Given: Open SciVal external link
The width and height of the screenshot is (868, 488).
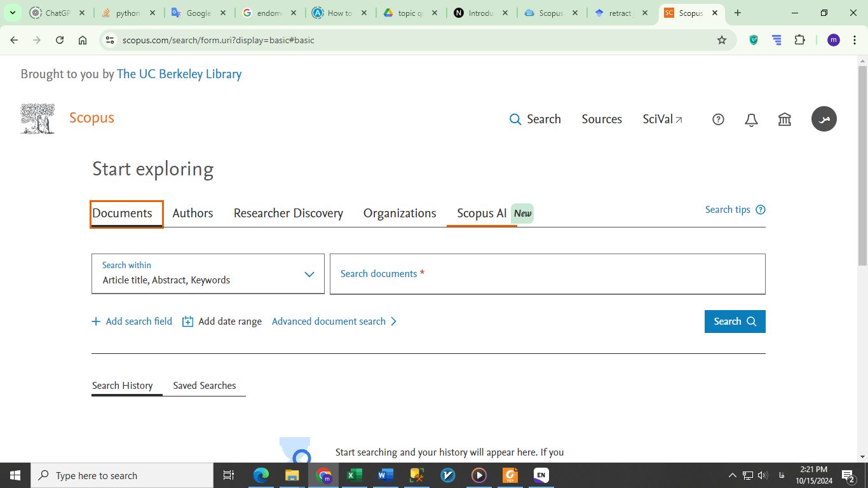Looking at the screenshot, I should (662, 119).
